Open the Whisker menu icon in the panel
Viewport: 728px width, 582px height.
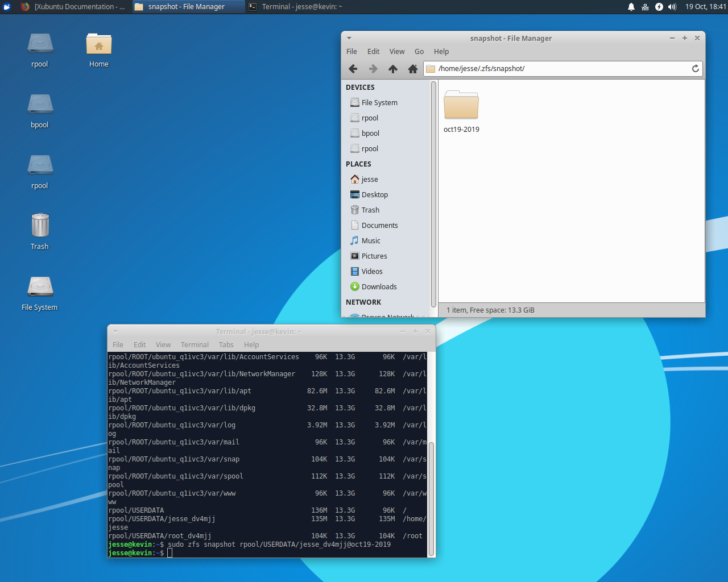point(7,7)
